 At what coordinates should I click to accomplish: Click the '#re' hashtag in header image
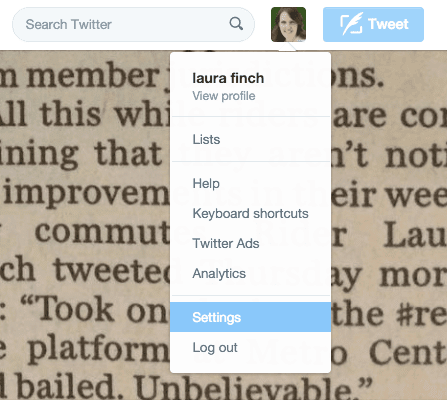(421, 314)
